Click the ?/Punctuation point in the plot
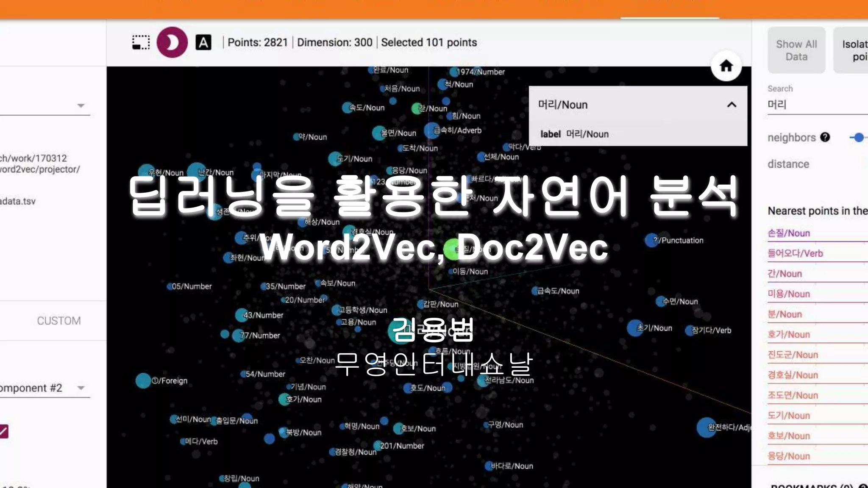This screenshot has width=868, height=488. pos(651,241)
